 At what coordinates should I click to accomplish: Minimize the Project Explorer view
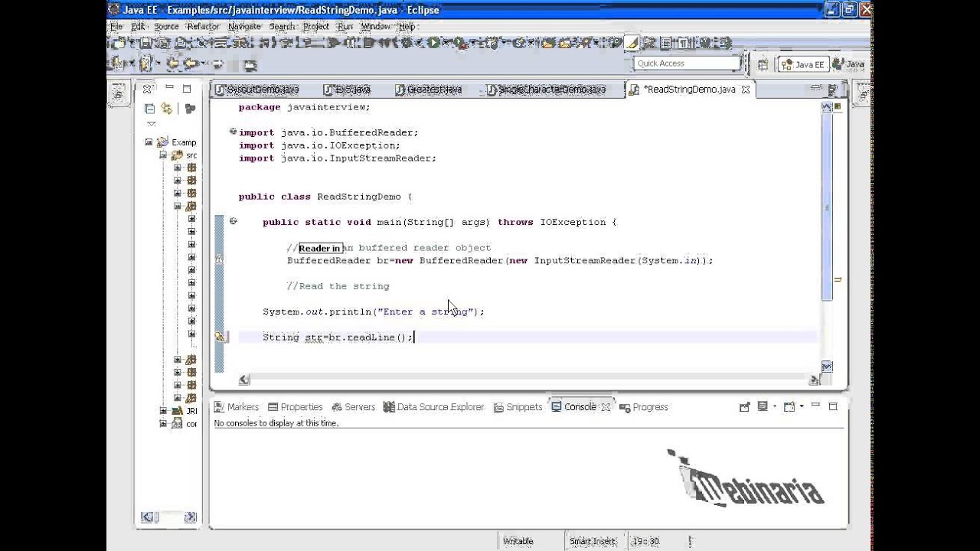(169, 88)
